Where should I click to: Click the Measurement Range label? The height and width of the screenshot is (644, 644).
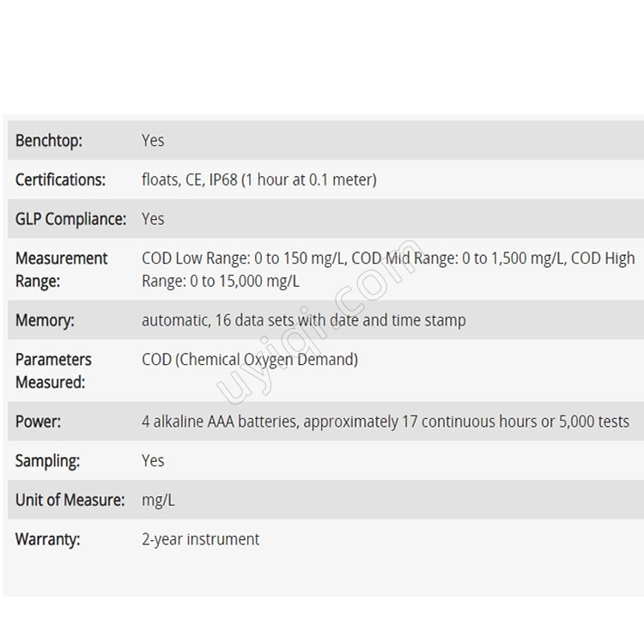(61, 270)
